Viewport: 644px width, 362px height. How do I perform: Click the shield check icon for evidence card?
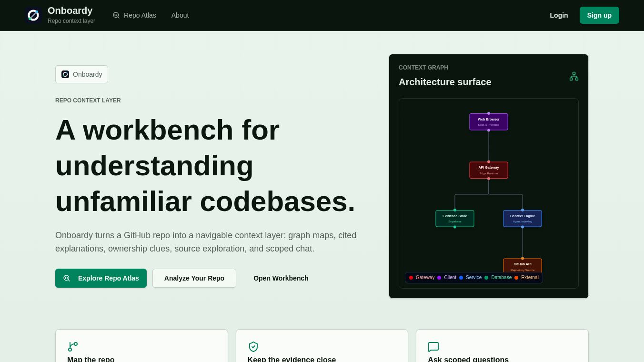[253, 347]
